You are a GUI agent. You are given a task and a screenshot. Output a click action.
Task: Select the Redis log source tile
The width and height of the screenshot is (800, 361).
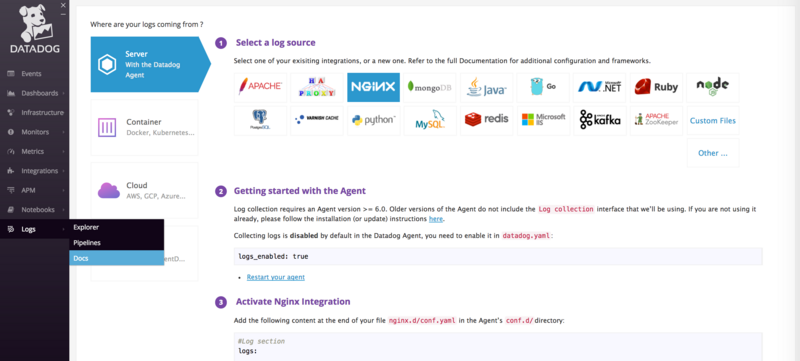click(x=487, y=120)
